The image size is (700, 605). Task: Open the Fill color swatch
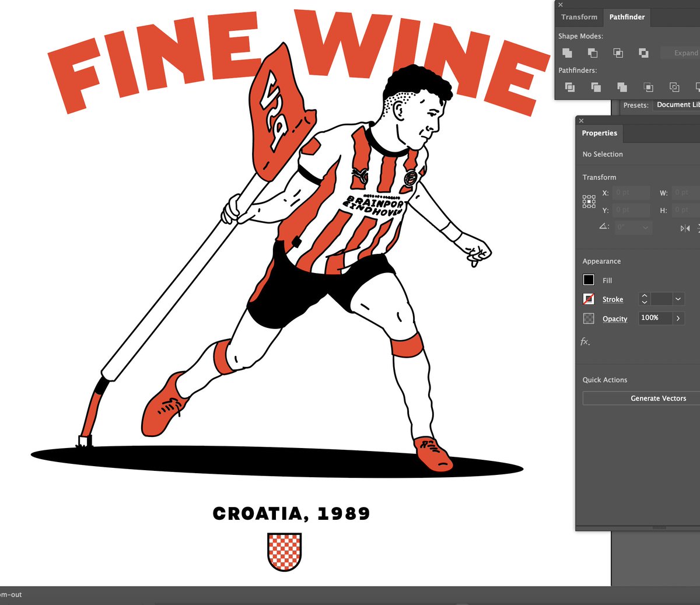coord(589,280)
